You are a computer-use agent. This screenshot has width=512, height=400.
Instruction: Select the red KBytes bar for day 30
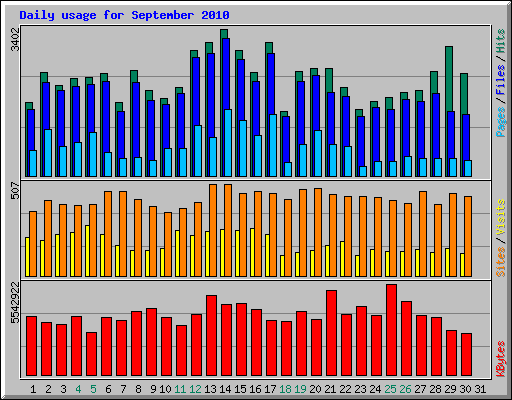tap(466, 355)
